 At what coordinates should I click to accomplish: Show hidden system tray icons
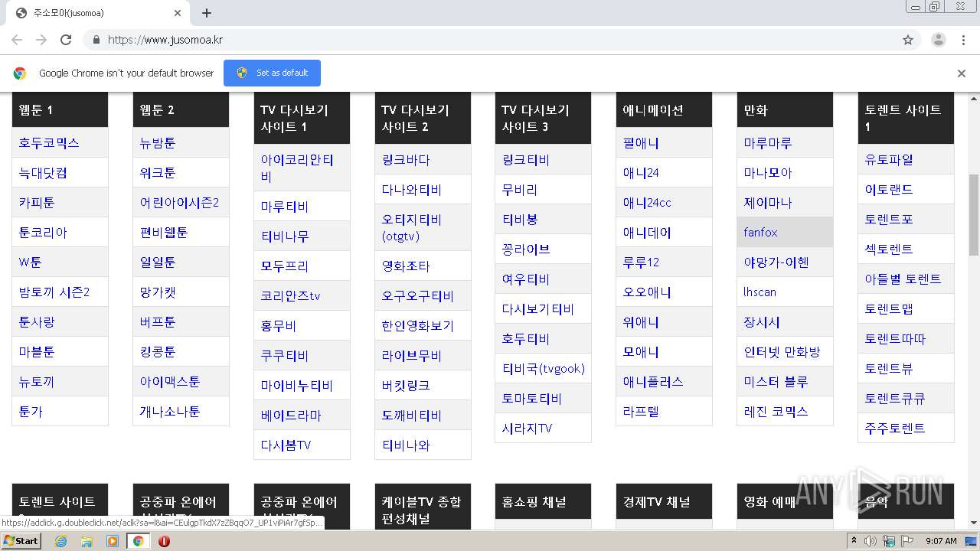[x=854, y=541]
